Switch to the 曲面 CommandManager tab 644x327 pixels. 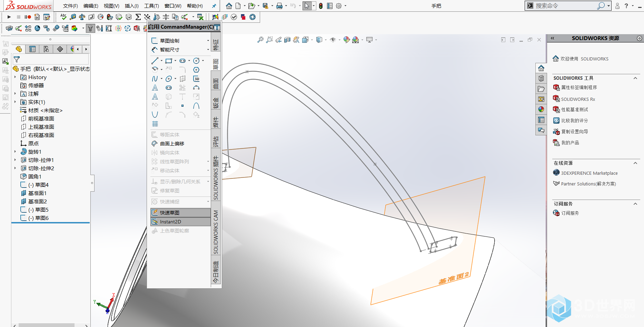[216, 84]
